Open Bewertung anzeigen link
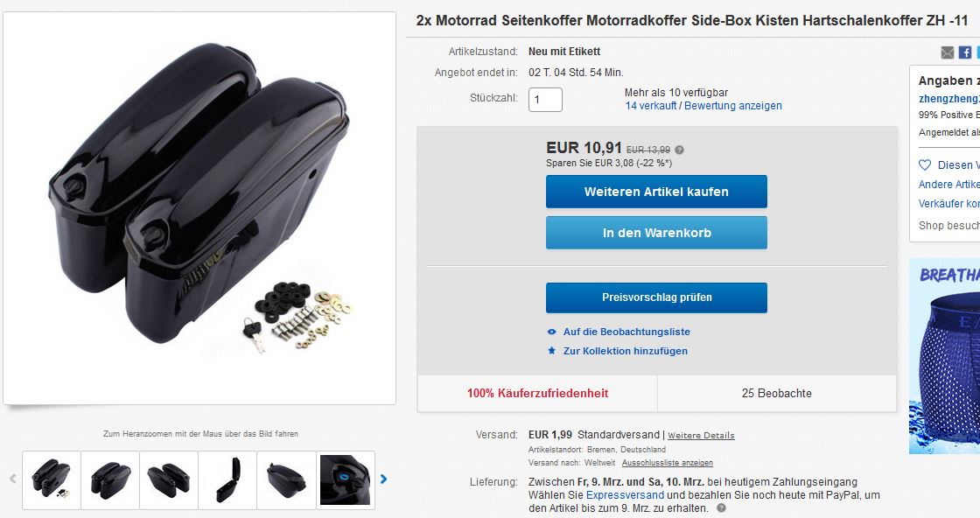Image resolution: width=980 pixels, height=518 pixels. (x=733, y=106)
